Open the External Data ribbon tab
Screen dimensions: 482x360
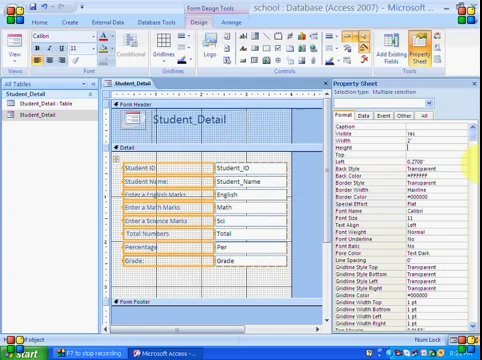(108, 22)
